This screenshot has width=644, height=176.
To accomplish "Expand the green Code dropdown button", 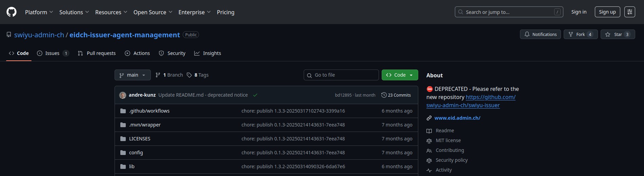I will pos(400,75).
